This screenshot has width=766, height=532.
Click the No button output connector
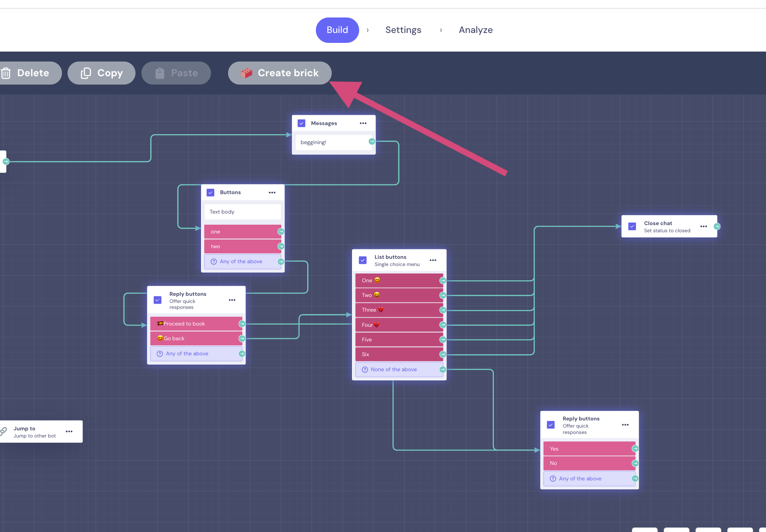(x=635, y=463)
